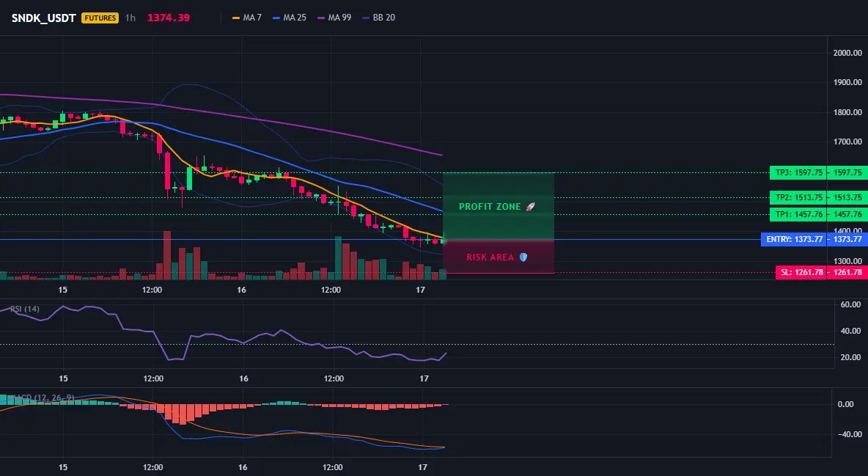The image size is (868, 476).
Task: Click the MACD (12, 26, 9) label
Action: coord(43,398)
